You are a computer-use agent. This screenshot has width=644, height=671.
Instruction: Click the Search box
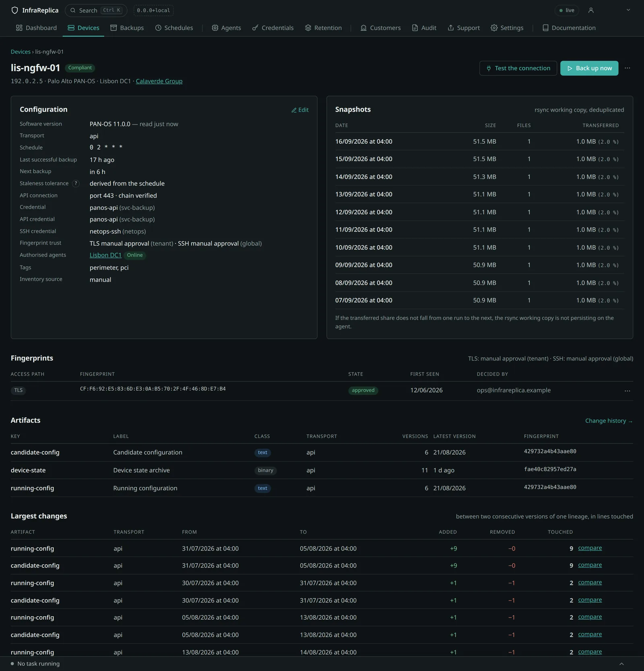pyautogui.click(x=96, y=10)
